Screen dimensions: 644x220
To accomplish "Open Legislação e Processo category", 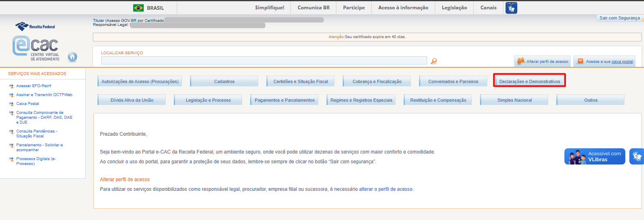I will (208, 100).
